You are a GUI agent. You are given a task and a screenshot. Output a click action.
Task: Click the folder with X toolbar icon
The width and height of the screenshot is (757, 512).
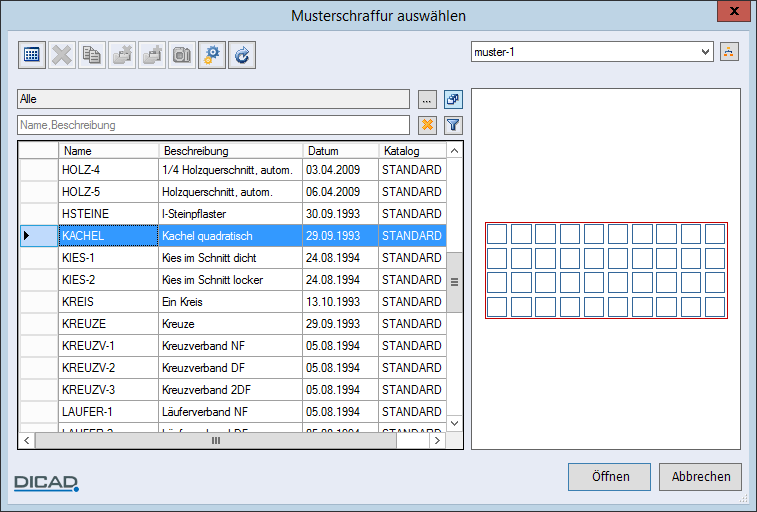[122, 55]
